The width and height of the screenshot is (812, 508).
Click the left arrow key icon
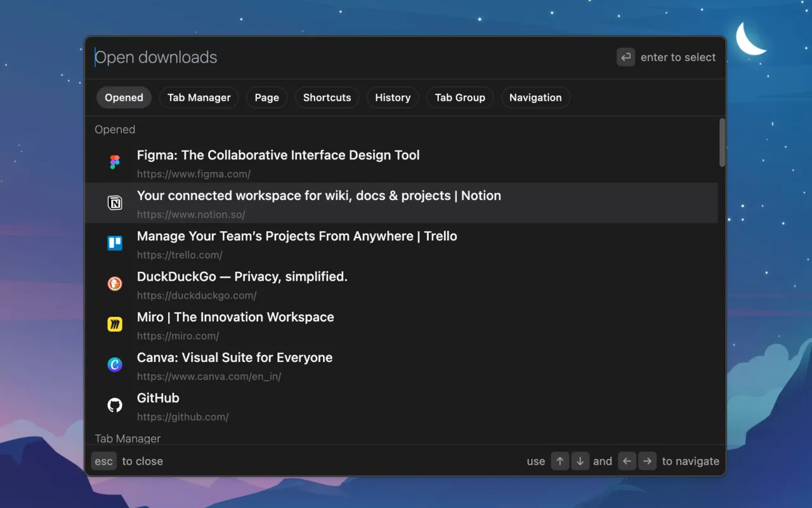pyautogui.click(x=627, y=461)
